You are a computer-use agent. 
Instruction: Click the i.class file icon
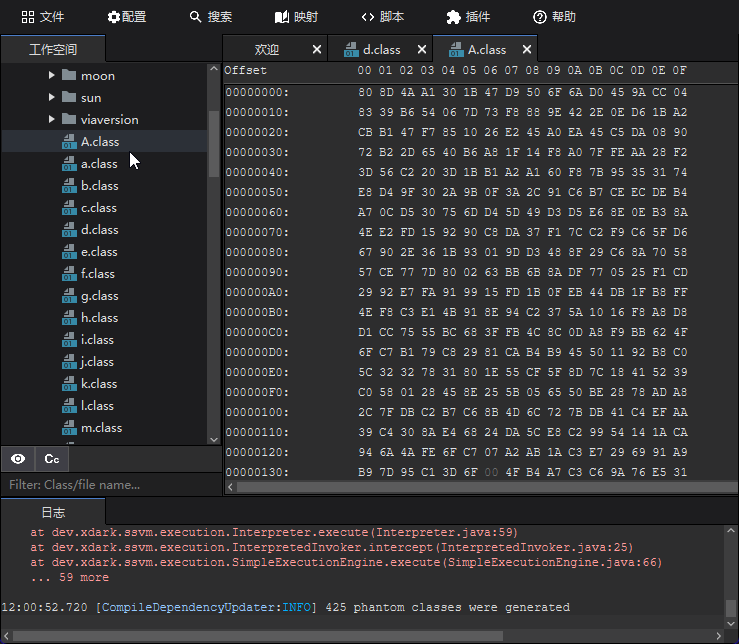click(x=69, y=339)
